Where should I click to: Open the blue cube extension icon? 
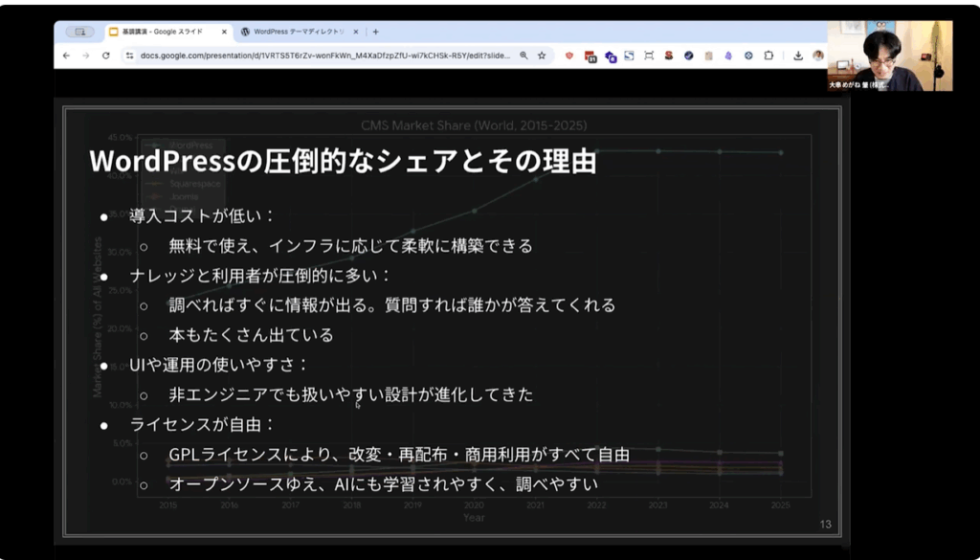pos(610,56)
